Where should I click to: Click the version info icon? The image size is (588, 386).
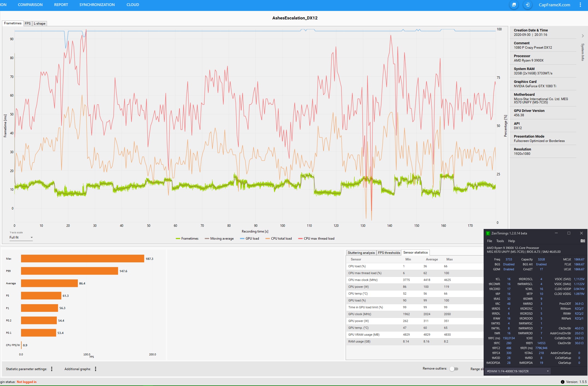point(562,382)
